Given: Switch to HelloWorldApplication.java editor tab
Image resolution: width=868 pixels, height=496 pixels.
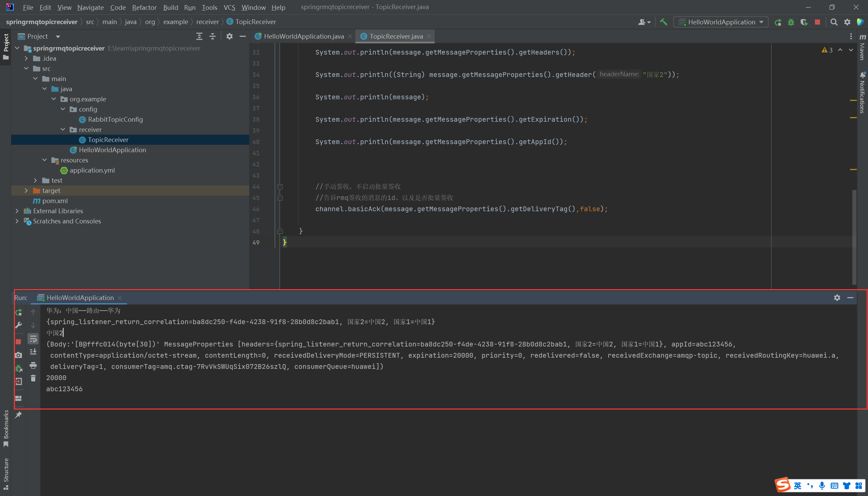Looking at the screenshot, I should pyautogui.click(x=303, y=37).
